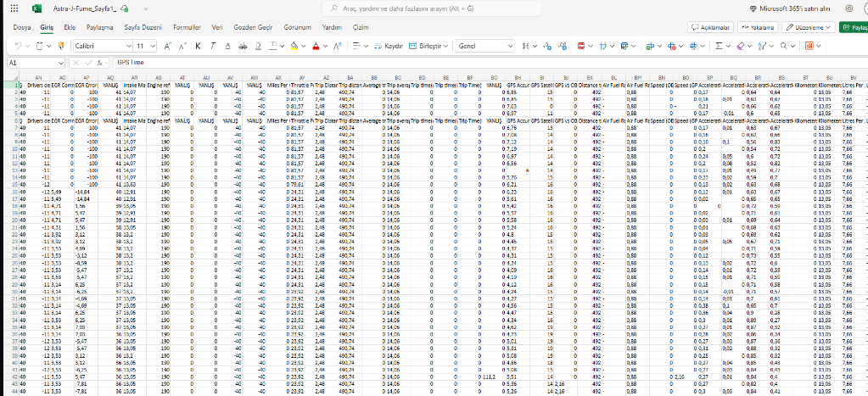Viewport: 868px width, 396px height.
Task: Increase font size with larger A
Action: (x=168, y=46)
